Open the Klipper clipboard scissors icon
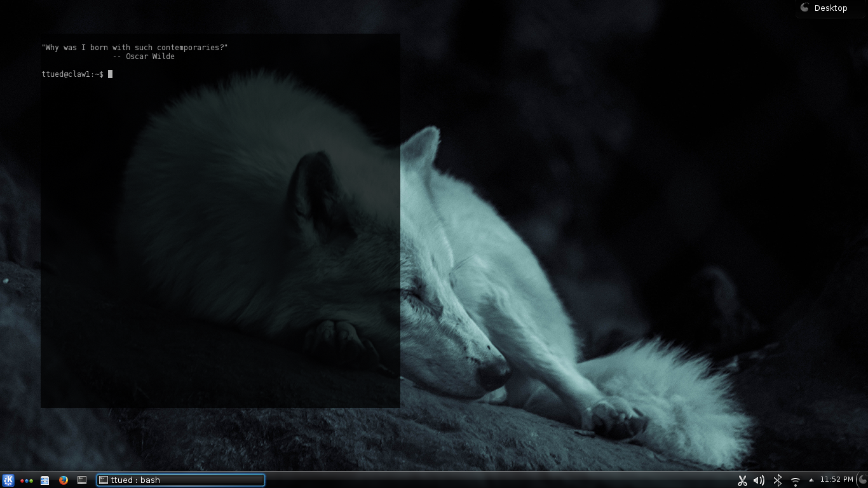Image resolution: width=868 pixels, height=488 pixels. (742, 480)
